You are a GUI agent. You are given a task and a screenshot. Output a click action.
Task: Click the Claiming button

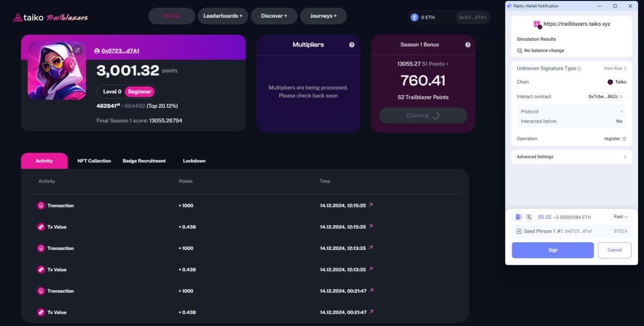click(x=423, y=115)
